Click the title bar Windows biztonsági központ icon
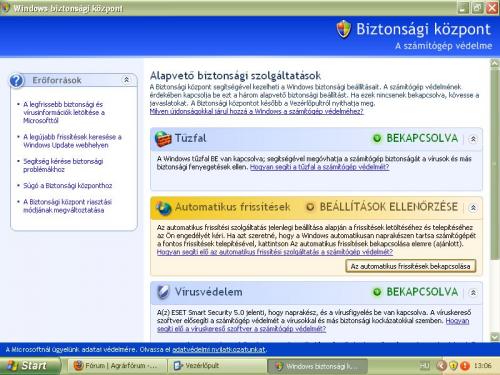 pos(5,7)
